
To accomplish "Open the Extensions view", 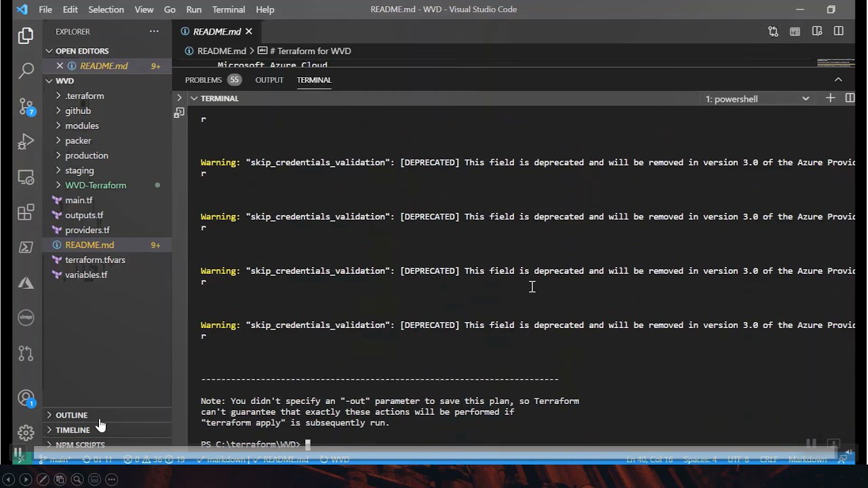I will tap(26, 213).
